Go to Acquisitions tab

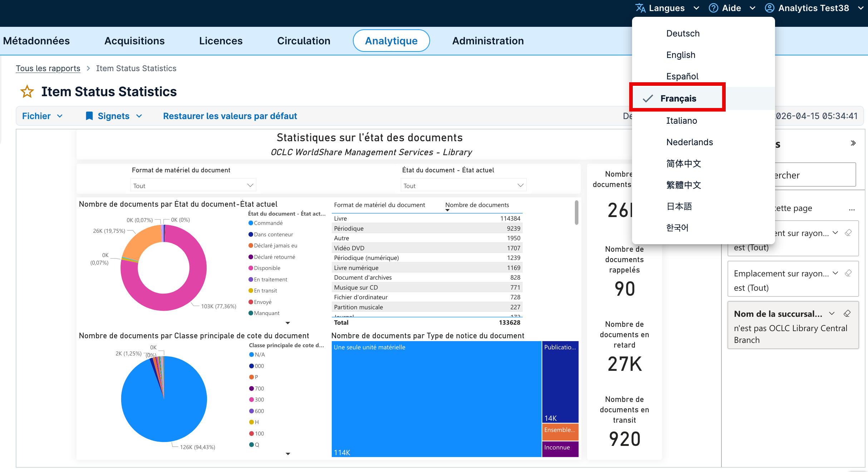coord(134,41)
